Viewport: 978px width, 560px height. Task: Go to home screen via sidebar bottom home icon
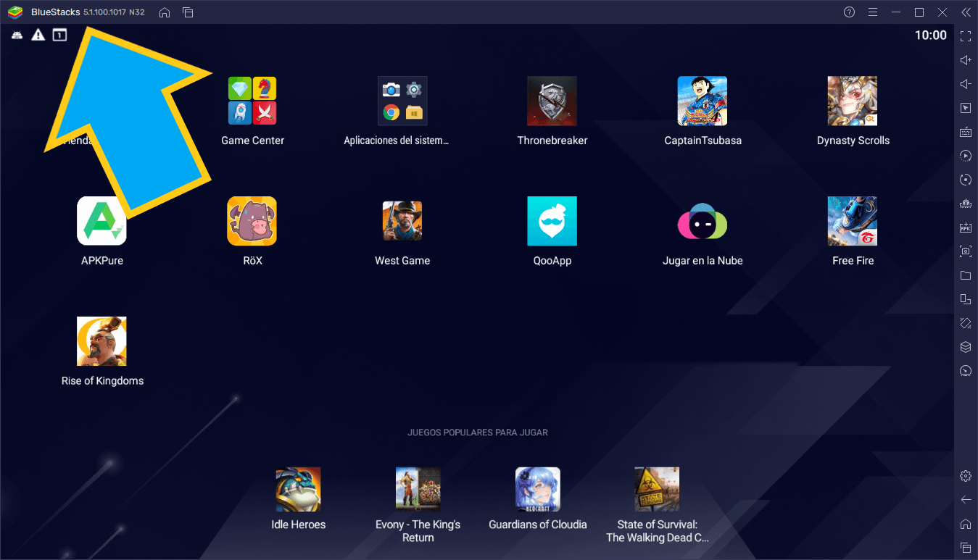(x=965, y=524)
